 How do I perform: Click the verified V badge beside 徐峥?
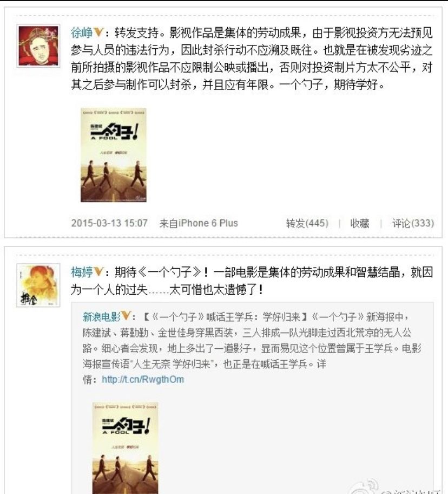pyautogui.click(x=98, y=32)
